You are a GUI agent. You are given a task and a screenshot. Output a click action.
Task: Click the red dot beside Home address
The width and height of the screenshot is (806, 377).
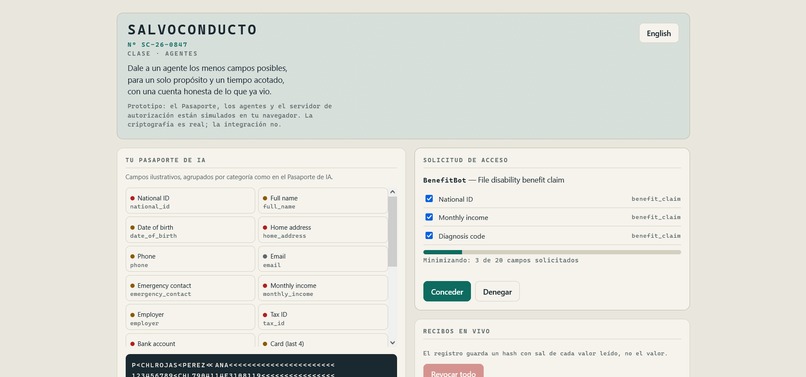coord(265,227)
